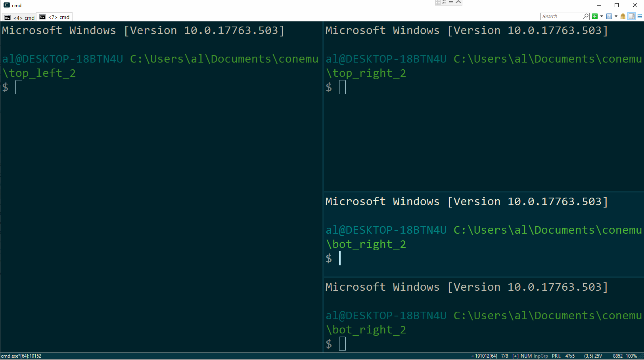Minimize the ConEmu window
The width and height of the screenshot is (644, 360).
(x=599, y=5)
